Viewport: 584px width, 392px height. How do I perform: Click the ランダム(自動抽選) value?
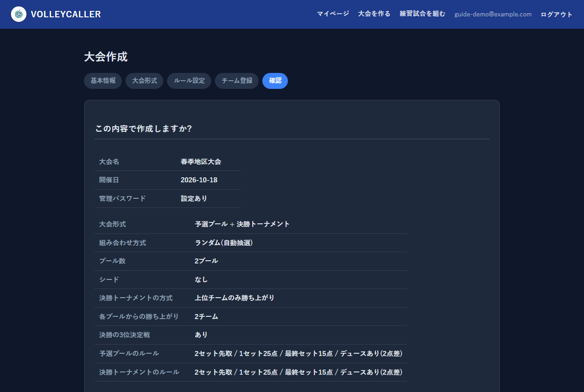pyautogui.click(x=224, y=243)
